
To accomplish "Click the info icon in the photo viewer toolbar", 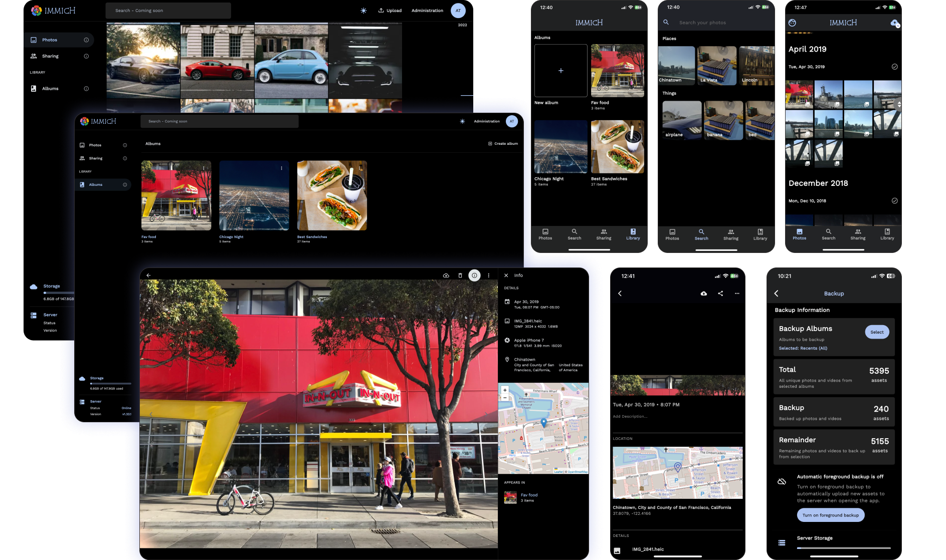I will coord(474,275).
